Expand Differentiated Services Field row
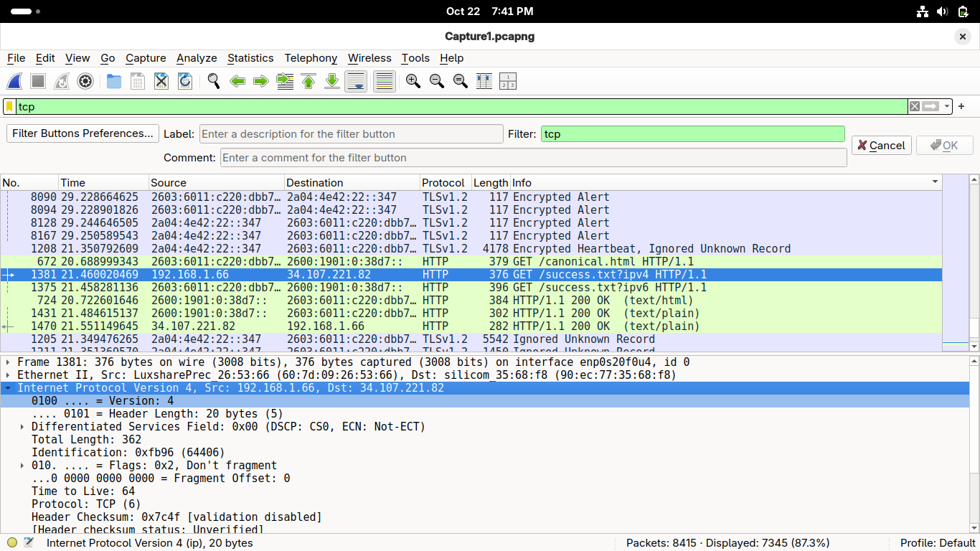Image resolution: width=980 pixels, height=551 pixels. [22, 427]
